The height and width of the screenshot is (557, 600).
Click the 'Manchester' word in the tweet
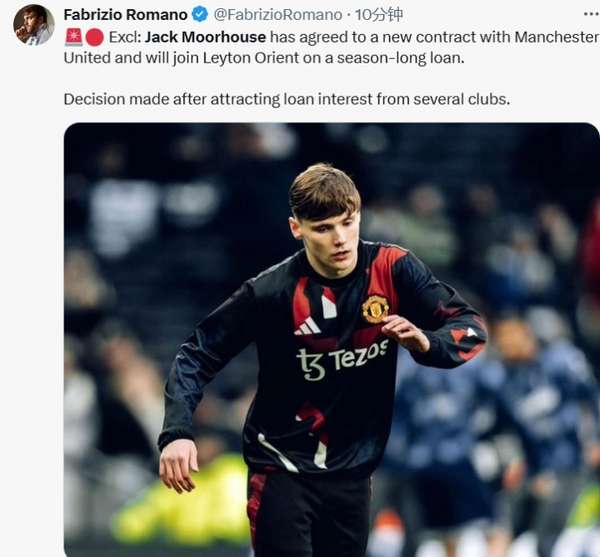pos(556,37)
